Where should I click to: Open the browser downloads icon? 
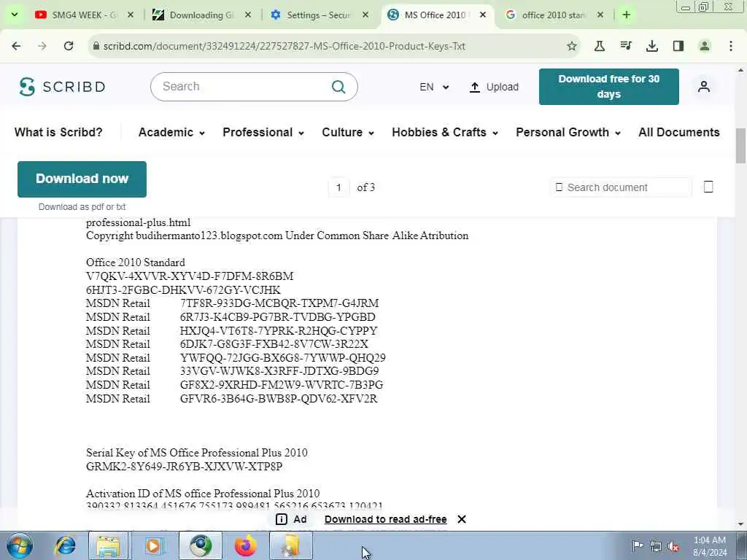[x=652, y=46]
